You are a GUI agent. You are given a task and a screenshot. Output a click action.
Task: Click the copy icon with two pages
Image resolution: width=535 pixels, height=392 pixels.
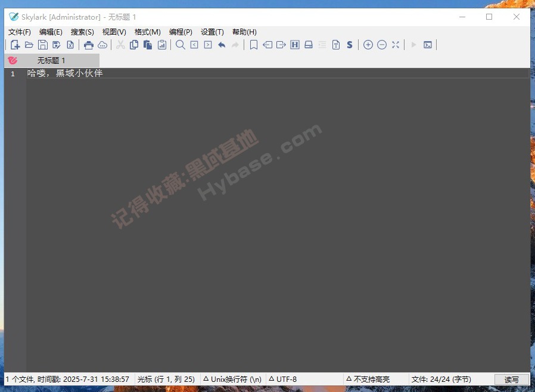coord(134,45)
